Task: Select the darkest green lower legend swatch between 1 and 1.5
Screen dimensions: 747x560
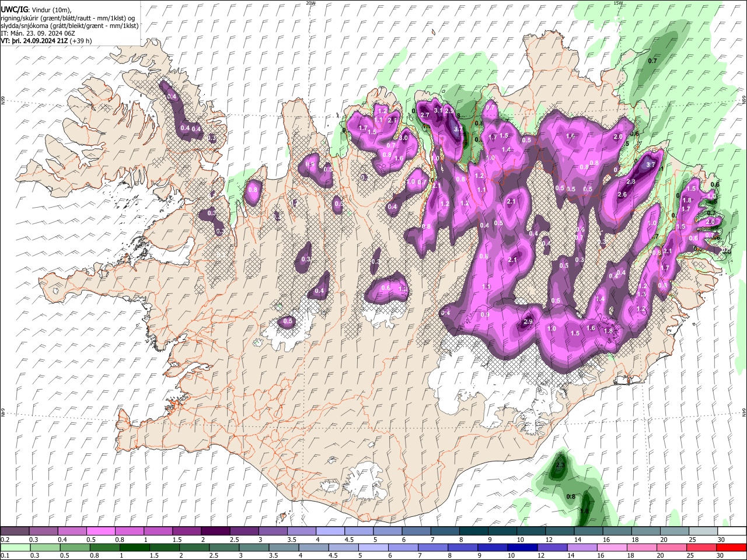Action: (x=134, y=547)
